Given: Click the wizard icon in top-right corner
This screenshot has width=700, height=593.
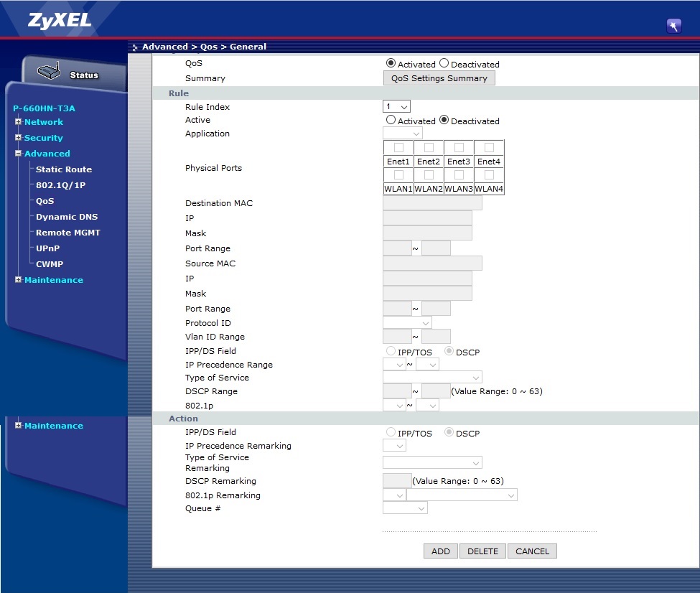Looking at the screenshot, I should (673, 26).
